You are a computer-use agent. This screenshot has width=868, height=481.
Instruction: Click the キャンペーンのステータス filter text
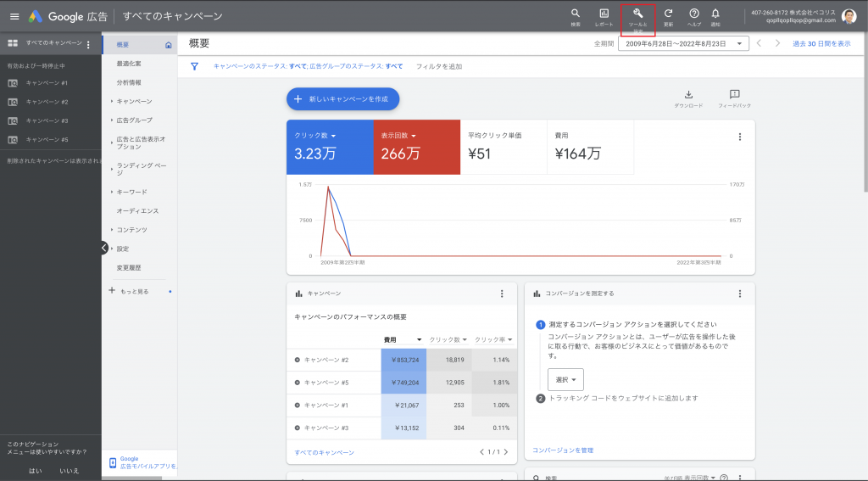tap(260, 66)
